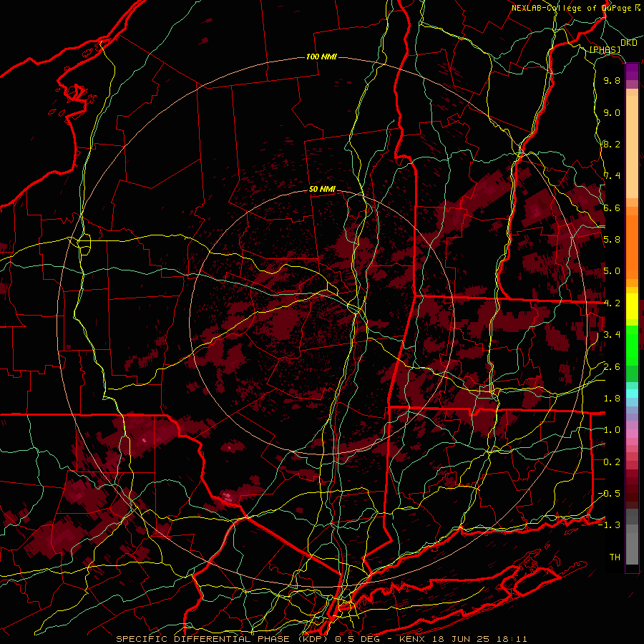Click the TH label beside the color bar
This screenshot has height=644, width=644.
(615, 557)
